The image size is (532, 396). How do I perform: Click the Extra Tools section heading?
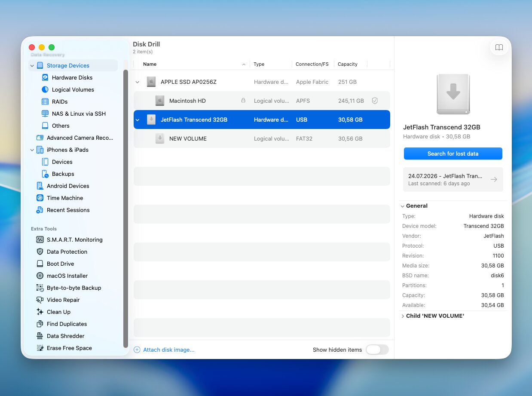44,229
